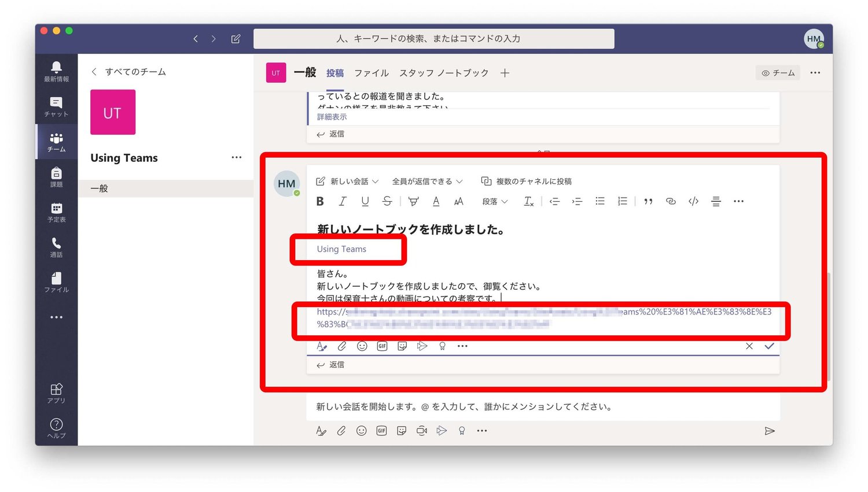Image resolution: width=868 pixels, height=492 pixels.
Task: Click 複数のチャネルに投稿 button
Action: [527, 182]
